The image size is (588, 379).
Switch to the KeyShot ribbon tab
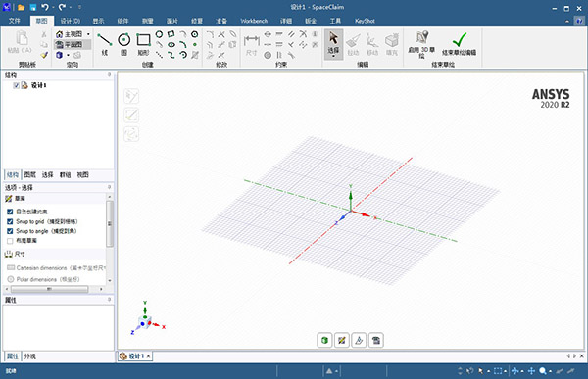click(x=365, y=21)
